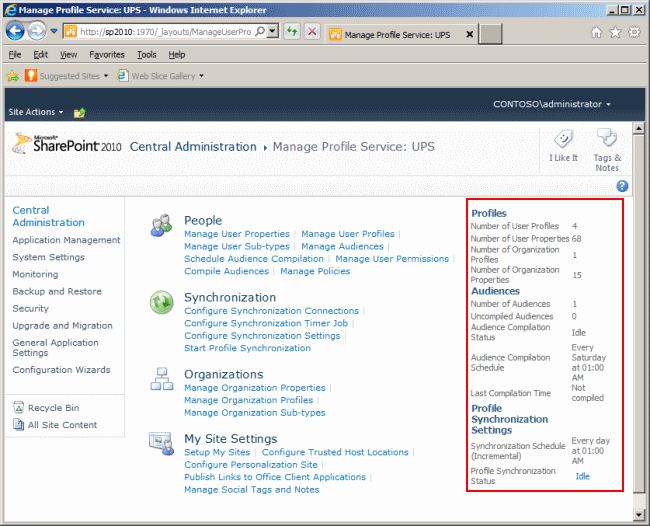Image resolution: width=650 pixels, height=526 pixels.
Task: Open Configure Synchronization Connections link
Action: tap(272, 311)
